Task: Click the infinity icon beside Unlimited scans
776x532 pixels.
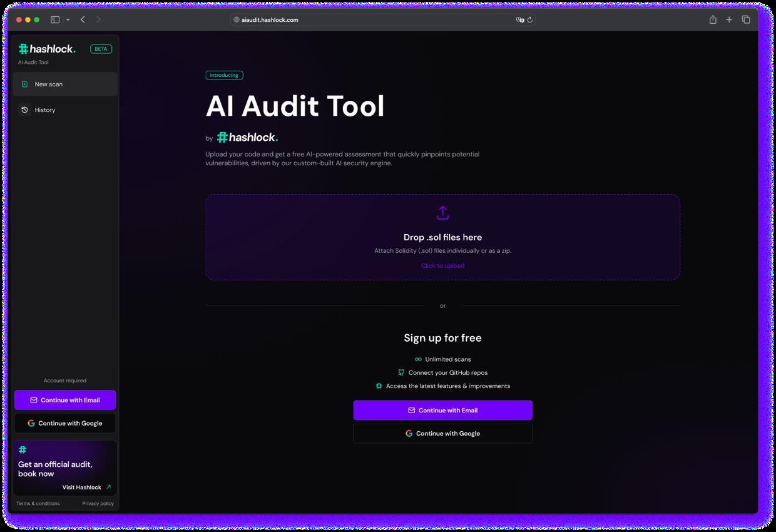Action: click(418, 359)
